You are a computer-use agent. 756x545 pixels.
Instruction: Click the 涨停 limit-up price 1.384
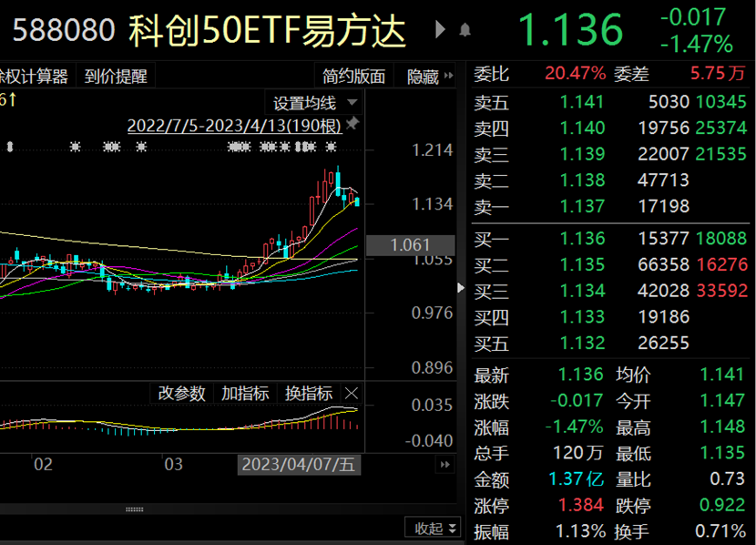583,506
